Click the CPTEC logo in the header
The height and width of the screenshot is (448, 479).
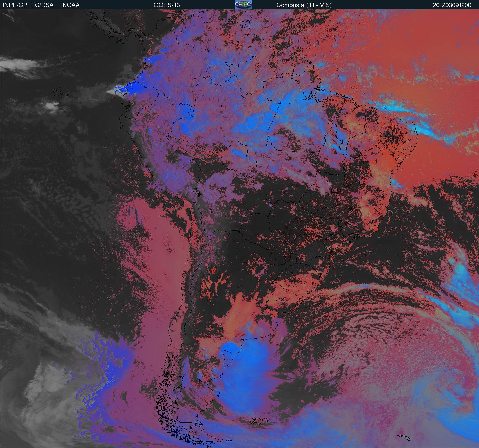[x=243, y=5]
